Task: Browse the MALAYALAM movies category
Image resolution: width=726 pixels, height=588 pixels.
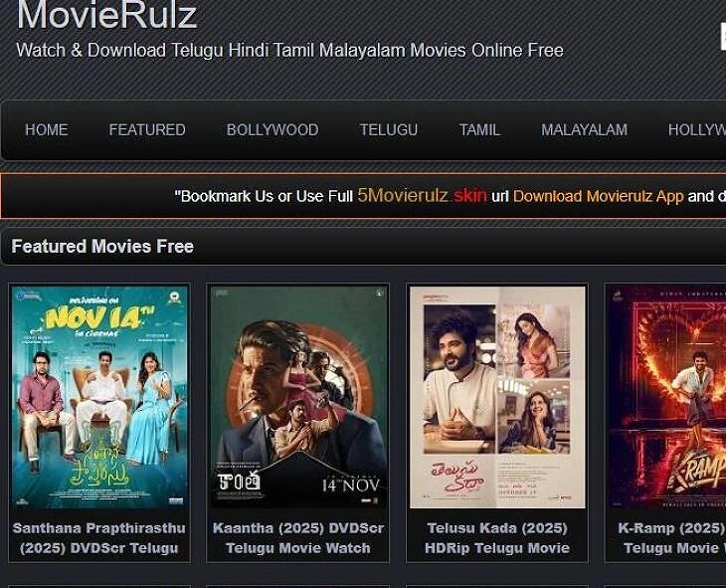Action: [585, 129]
